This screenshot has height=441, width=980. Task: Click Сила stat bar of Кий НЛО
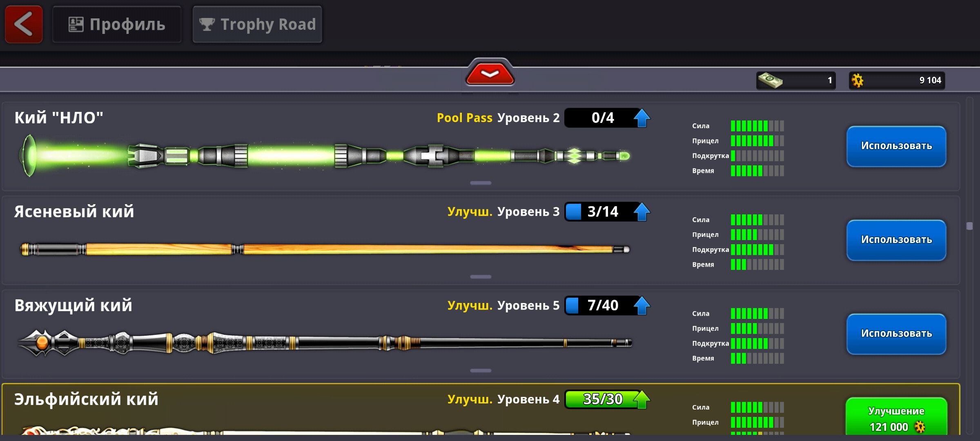click(757, 126)
